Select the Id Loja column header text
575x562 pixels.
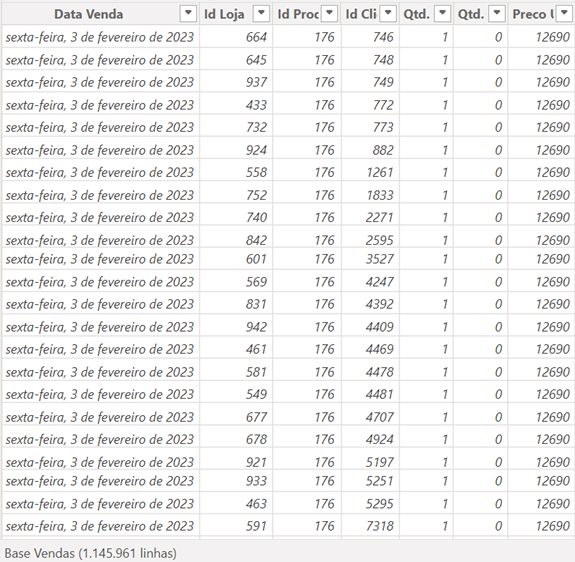click(x=224, y=14)
